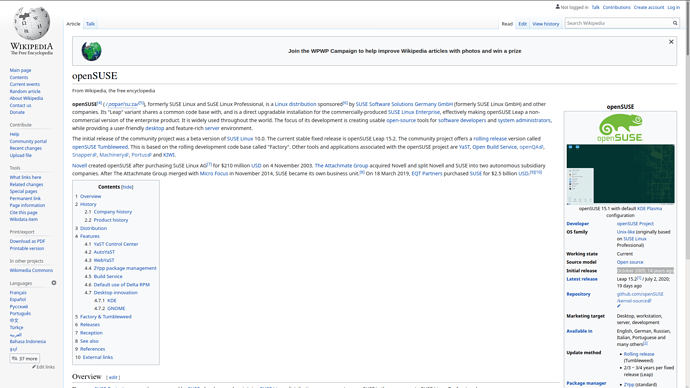Open the Attachmate Group link

341,165
